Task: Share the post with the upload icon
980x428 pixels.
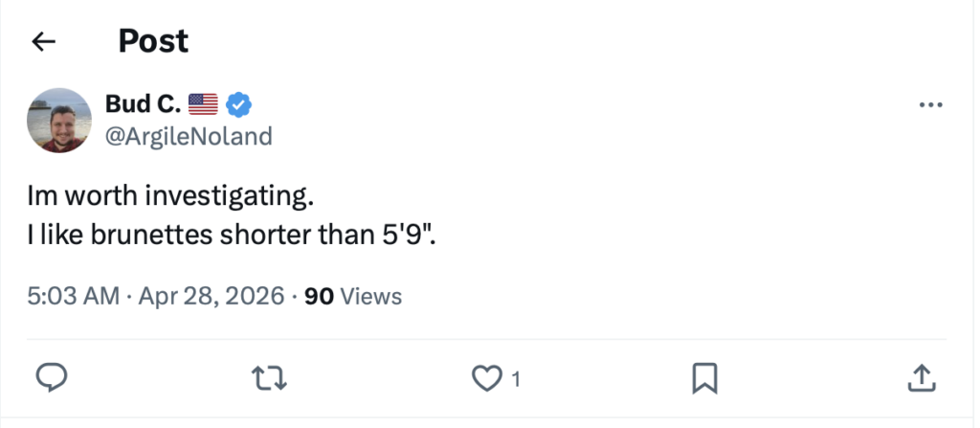Action: pyautogui.click(x=919, y=379)
